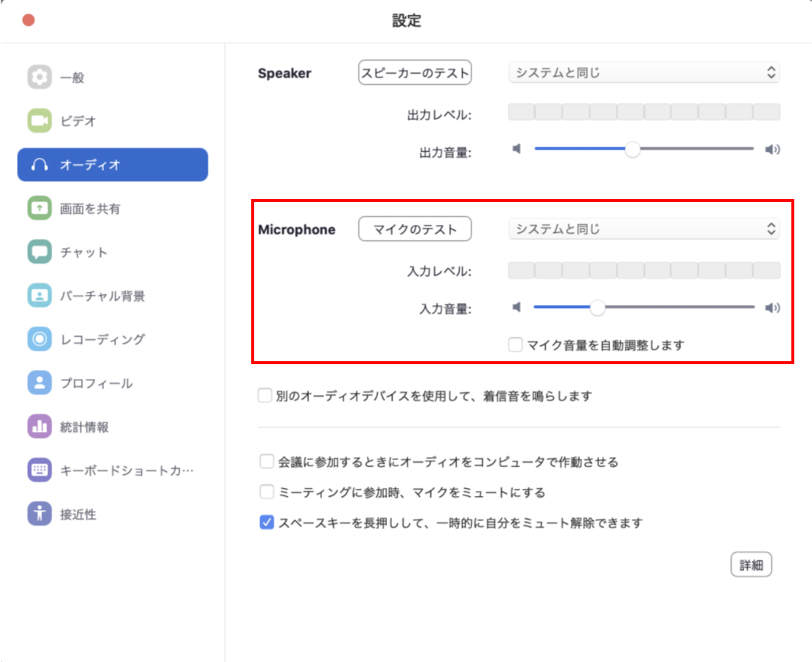The width and height of the screenshot is (812, 662).
Task: Open the Microphone device dropdown システムと同じ
Action: 644,229
